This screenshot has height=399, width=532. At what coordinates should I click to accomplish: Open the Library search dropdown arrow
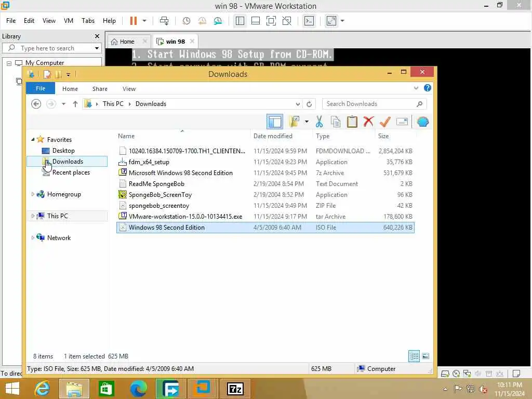pyautogui.click(x=97, y=48)
